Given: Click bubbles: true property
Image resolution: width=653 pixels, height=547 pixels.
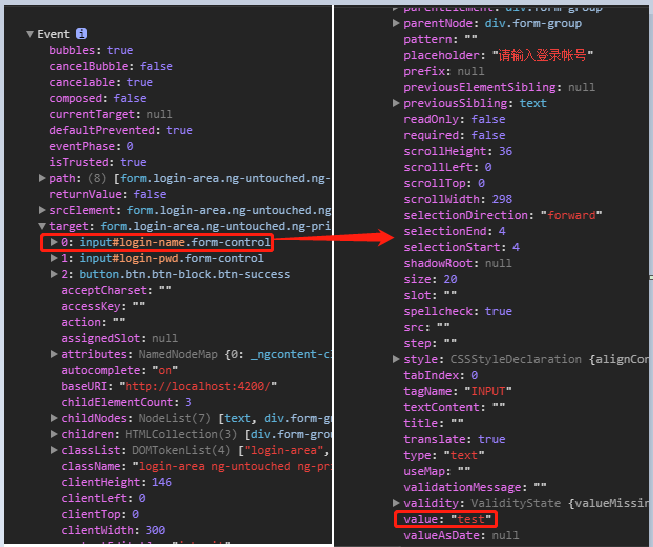Looking at the screenshot, I should [91, 50].
